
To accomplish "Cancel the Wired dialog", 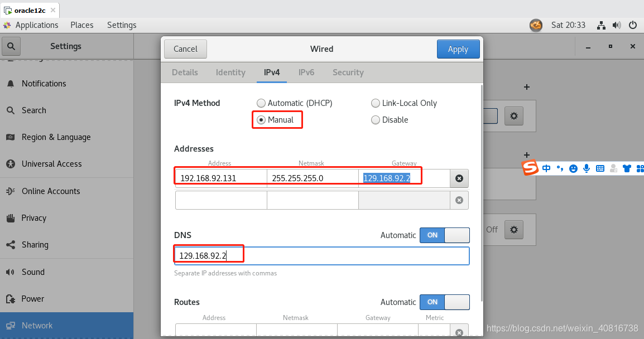I will [x=185, y=49].
